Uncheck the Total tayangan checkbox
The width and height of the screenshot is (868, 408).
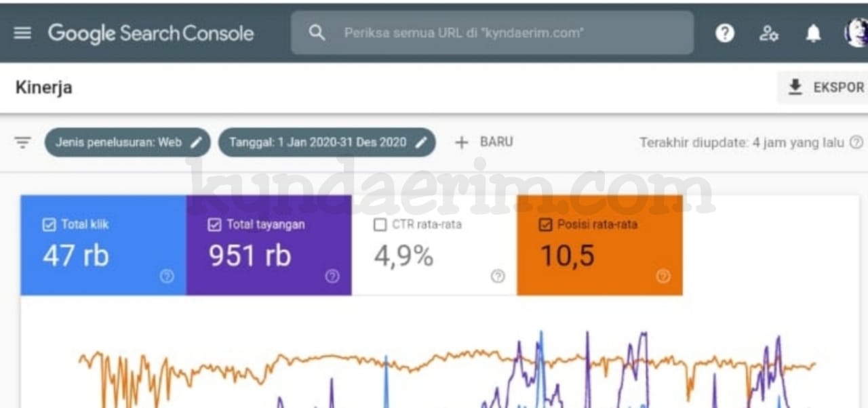tap(214, 225)
